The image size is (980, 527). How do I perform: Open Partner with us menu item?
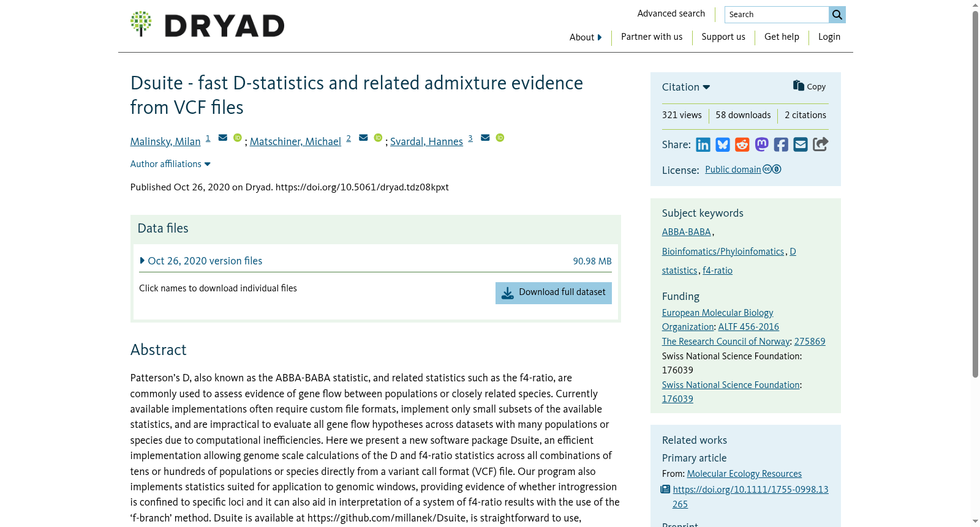(652, 37)
